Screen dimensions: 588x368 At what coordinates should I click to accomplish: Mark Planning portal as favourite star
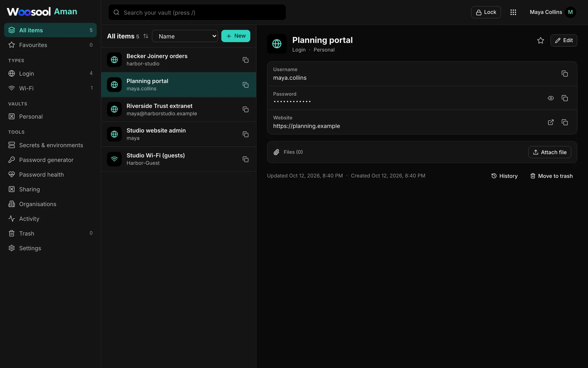coord(540,40)
